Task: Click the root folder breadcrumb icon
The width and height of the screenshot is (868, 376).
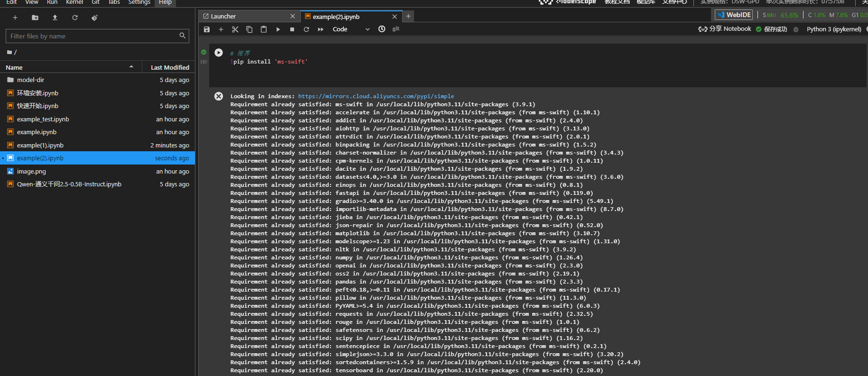Action: pos(9,52)
